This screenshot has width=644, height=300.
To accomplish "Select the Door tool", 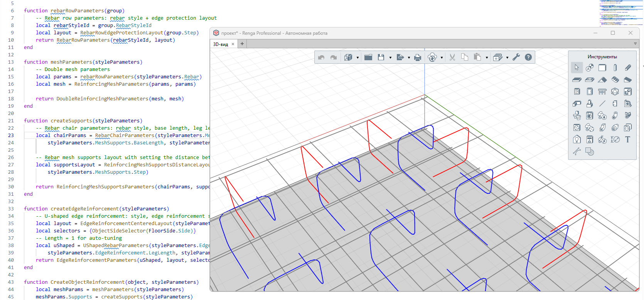I will (x=590, y=92).
